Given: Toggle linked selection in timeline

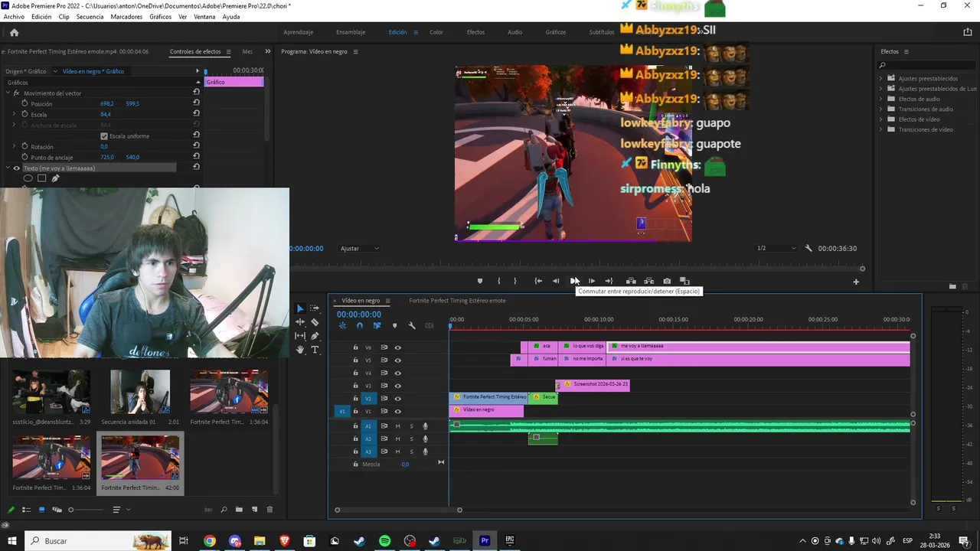Looking at the screenshot, I should (x=377, y=326).
